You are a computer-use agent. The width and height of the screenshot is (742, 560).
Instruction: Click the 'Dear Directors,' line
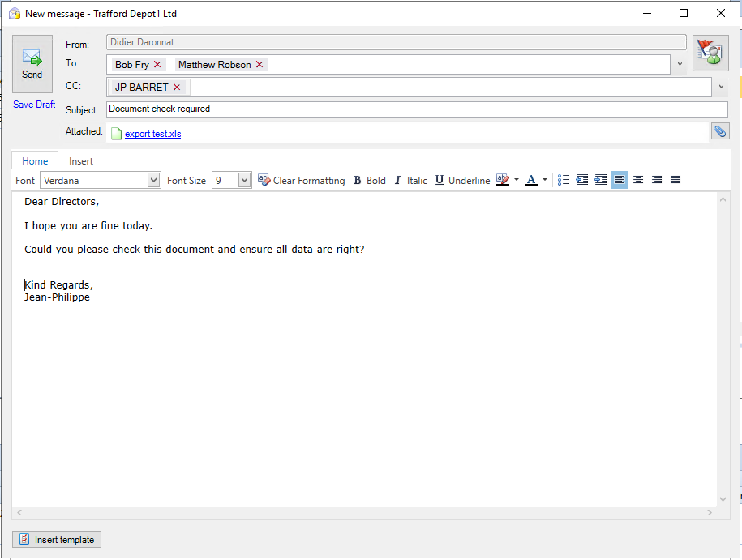tap(62, 202)
